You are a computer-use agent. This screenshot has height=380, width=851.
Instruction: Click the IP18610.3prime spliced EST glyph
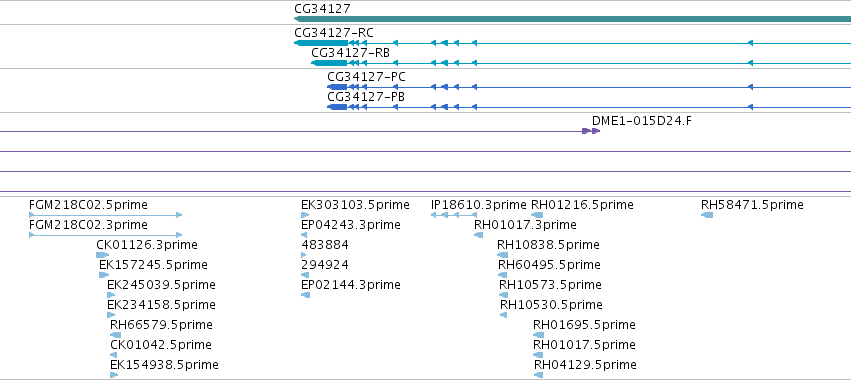(454, 215)
